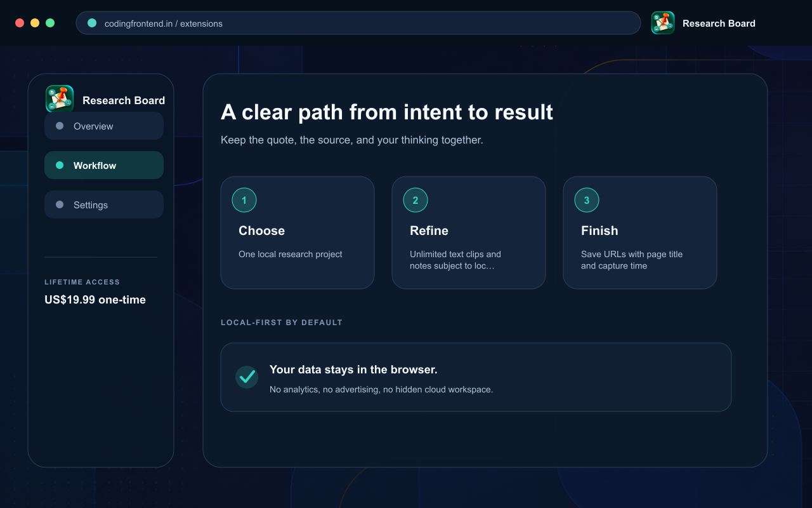Click 'Keep the quote, the source' subtitle
812x508 pixels.
(x=352, y=140)
